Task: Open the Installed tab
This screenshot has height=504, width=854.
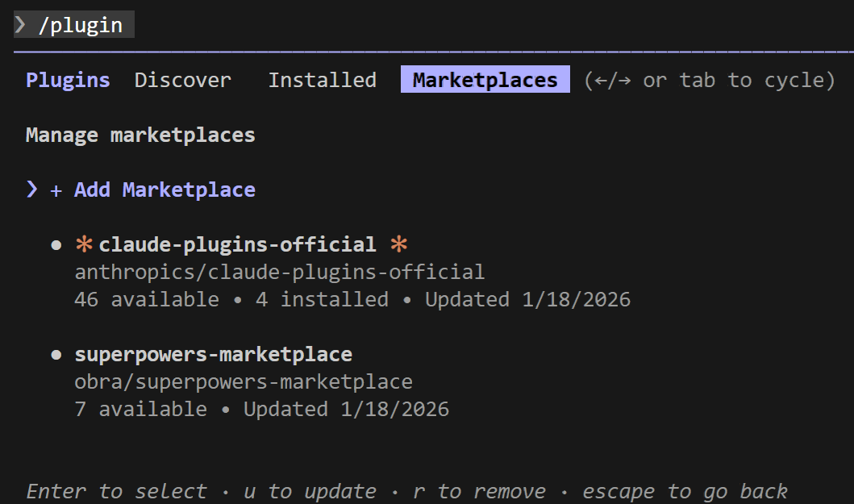Action: (x=322, y=81)
